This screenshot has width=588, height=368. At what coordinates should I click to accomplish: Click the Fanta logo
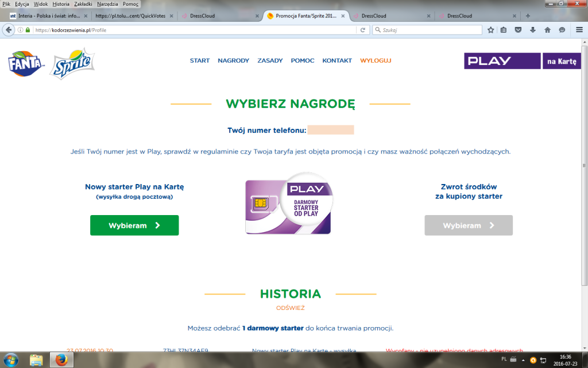pyautogui.click(x=24, y=63)
